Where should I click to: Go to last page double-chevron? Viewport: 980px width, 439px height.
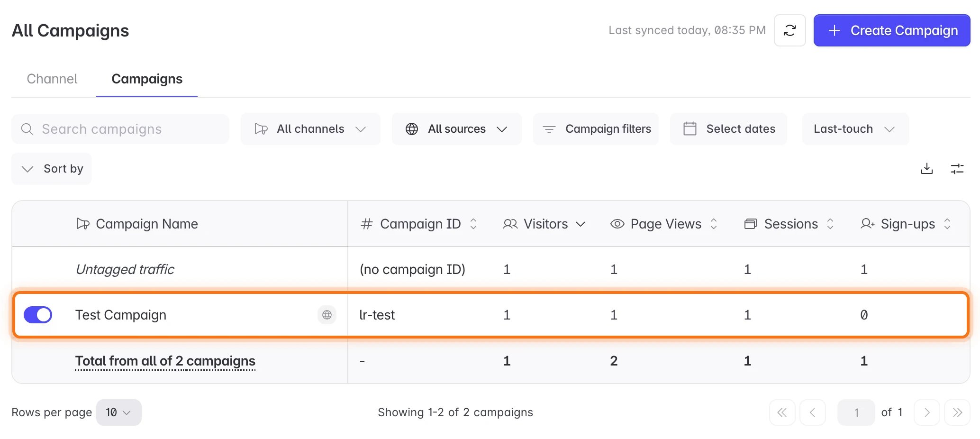click(957, 412)
